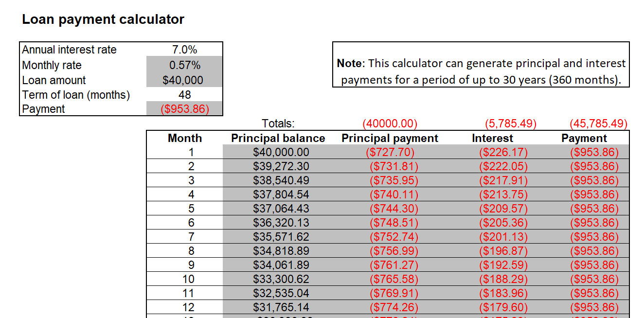Click the Principal balance column header

[278, 138]
